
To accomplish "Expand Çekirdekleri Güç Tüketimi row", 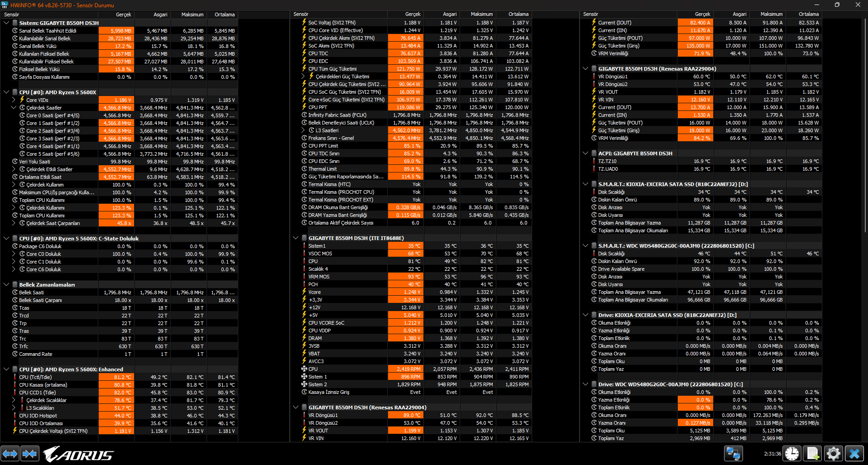I will coord(303,77).
